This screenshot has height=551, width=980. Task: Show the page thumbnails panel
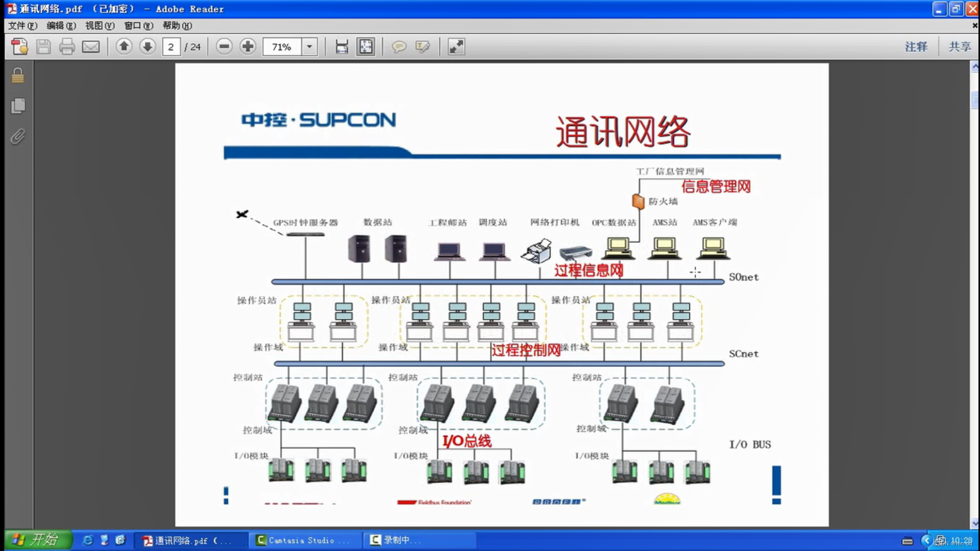pos(18,106)
